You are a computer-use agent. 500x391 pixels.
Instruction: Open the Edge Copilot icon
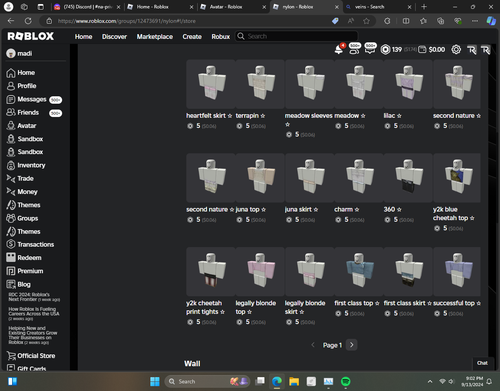click(491, 21)
